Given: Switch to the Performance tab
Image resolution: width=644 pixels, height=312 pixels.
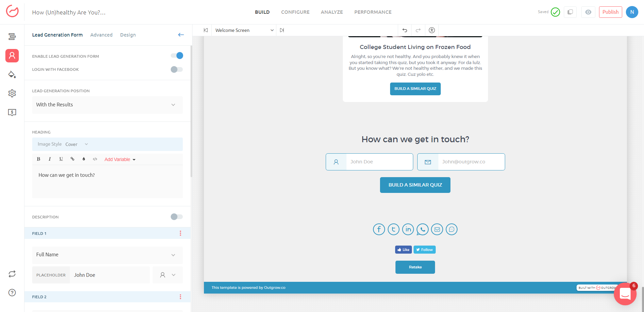Looking at the screenshot, I should (x=373, y=12).
